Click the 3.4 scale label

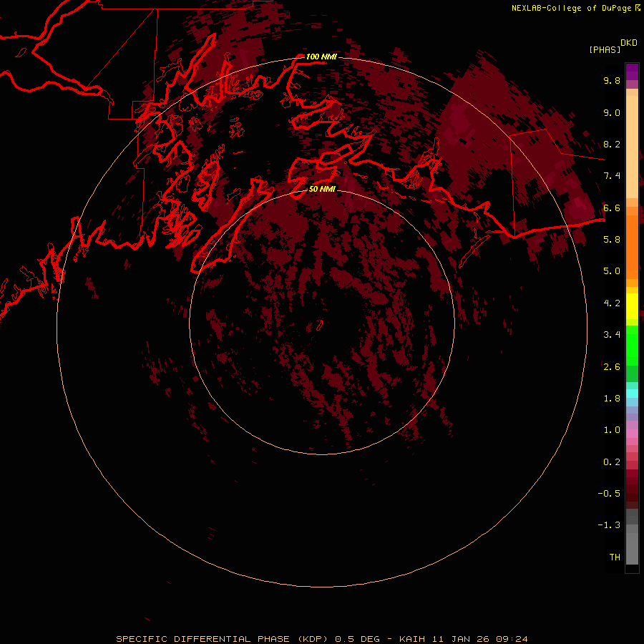(612, 335)
